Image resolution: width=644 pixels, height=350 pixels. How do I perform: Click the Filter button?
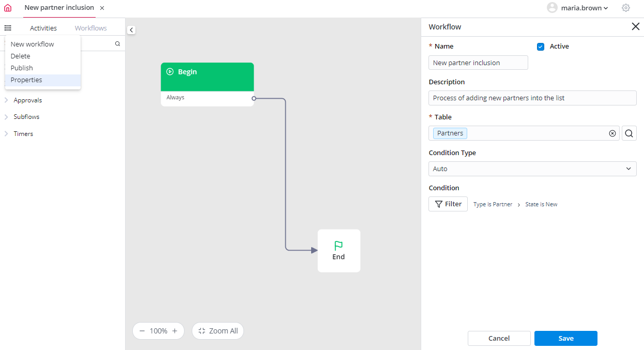click(448, 204)
